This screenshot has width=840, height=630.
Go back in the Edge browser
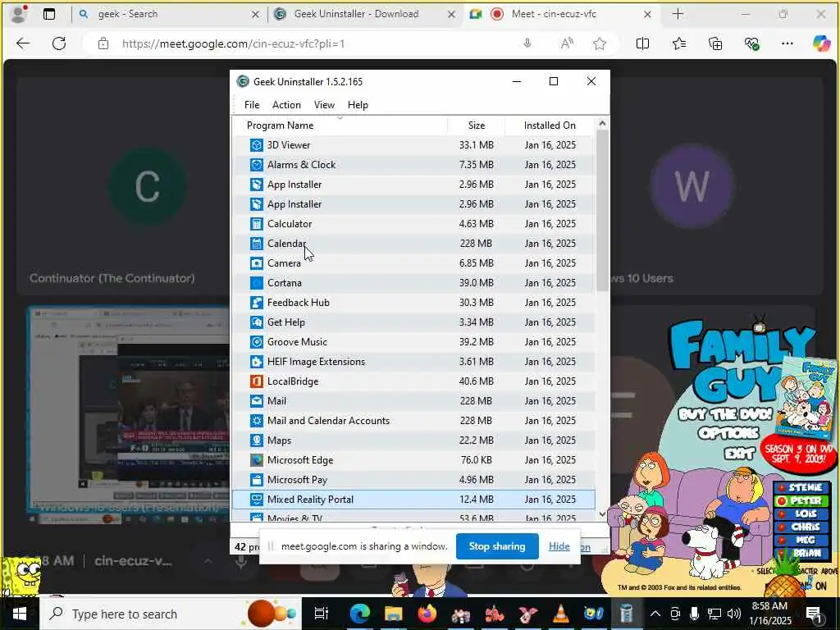click(23, 44)
